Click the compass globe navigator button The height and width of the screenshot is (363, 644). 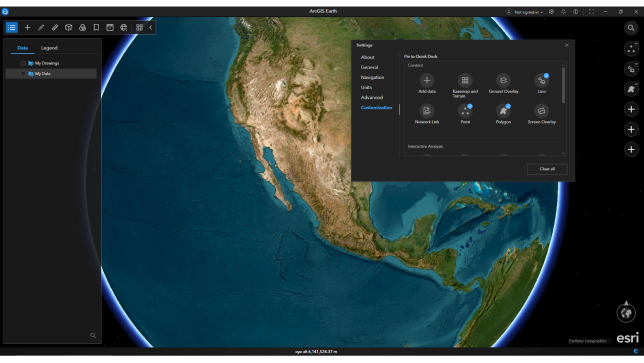click(626, 313)
